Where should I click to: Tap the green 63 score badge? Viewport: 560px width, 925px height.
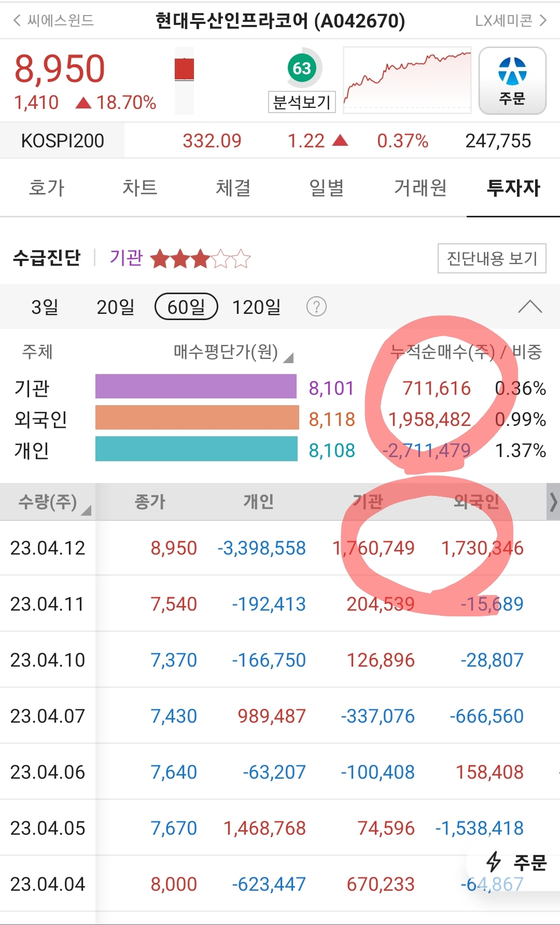(x=302, y=68)
